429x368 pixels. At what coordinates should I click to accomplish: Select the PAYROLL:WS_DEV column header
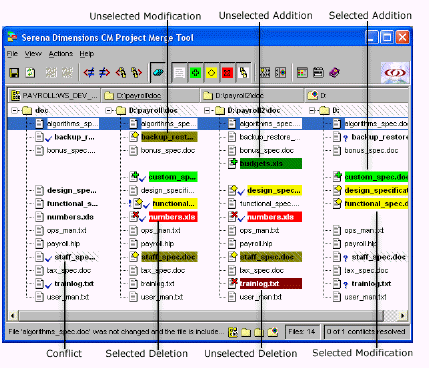54,96
